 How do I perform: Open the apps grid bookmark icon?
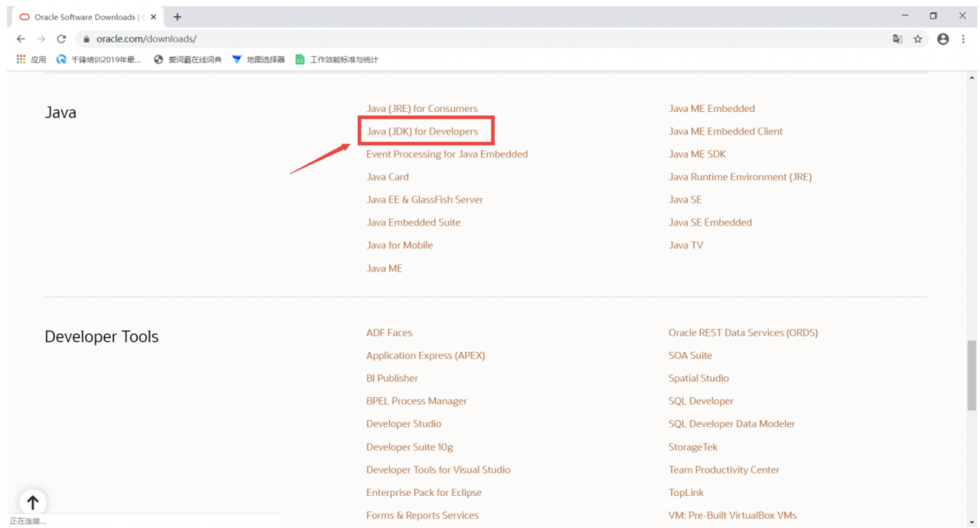21,59
